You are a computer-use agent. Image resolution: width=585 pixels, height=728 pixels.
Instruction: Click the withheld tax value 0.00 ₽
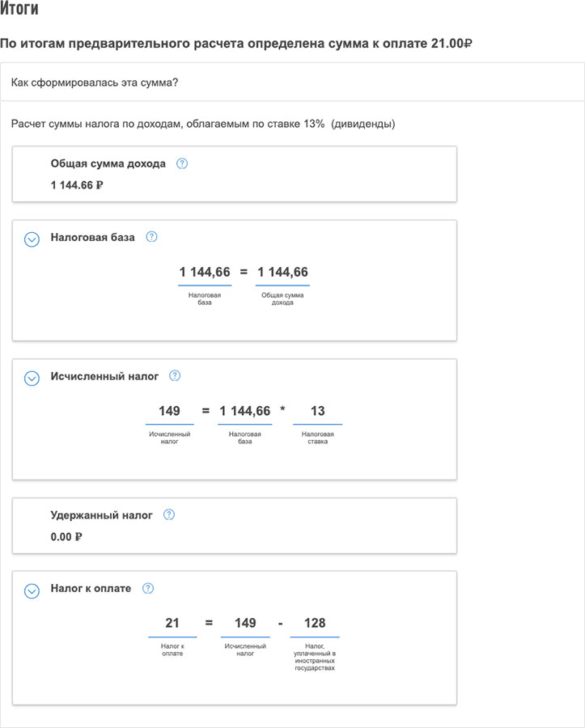(x=66, y=536)
